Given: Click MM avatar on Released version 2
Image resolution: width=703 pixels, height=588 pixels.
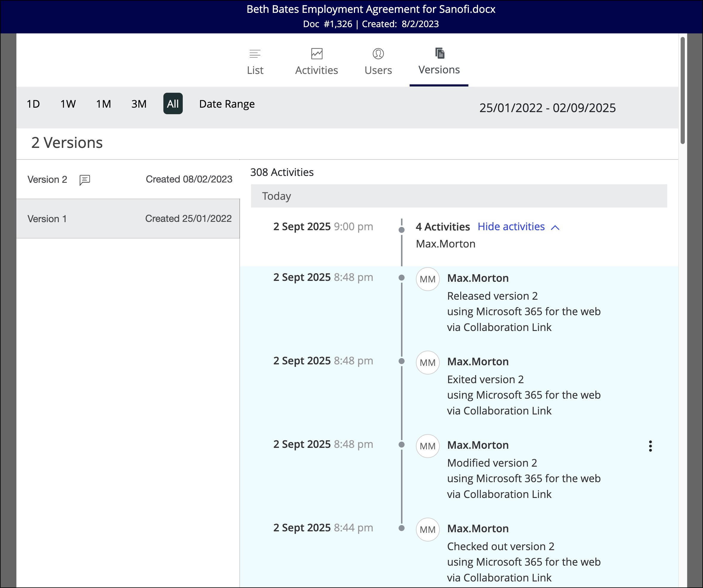Looking at the screenshot, I should point(428,279).
